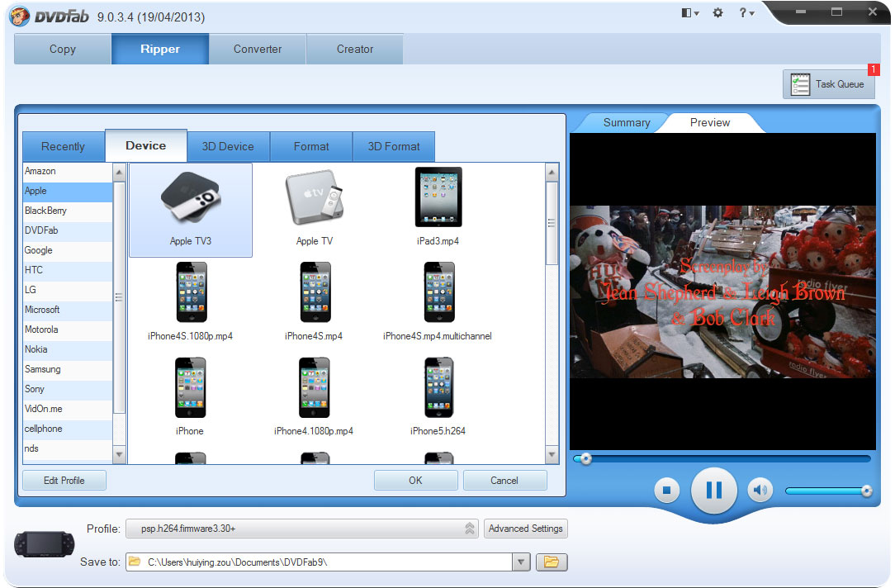
Task: Open the Save to path dropdown
Action: 522,562
